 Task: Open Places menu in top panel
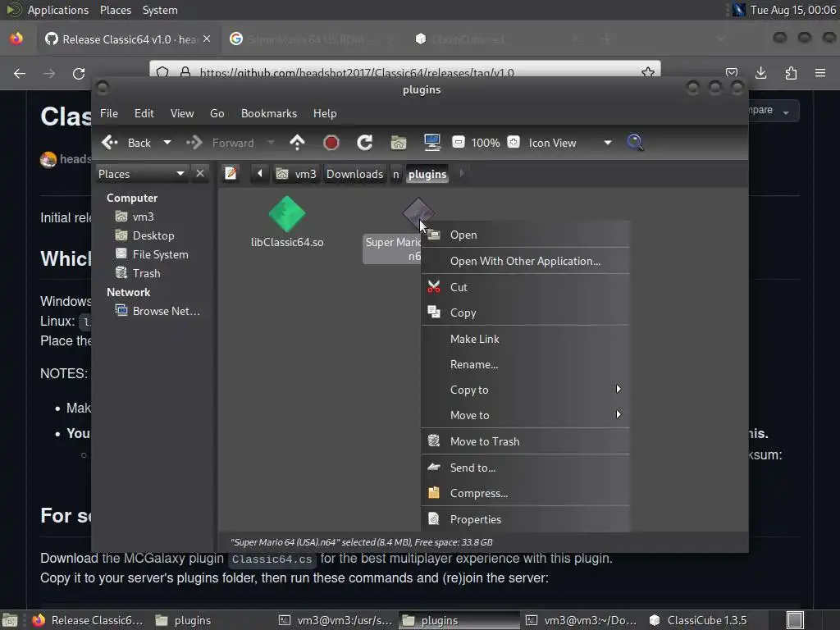tap(115, 10)
